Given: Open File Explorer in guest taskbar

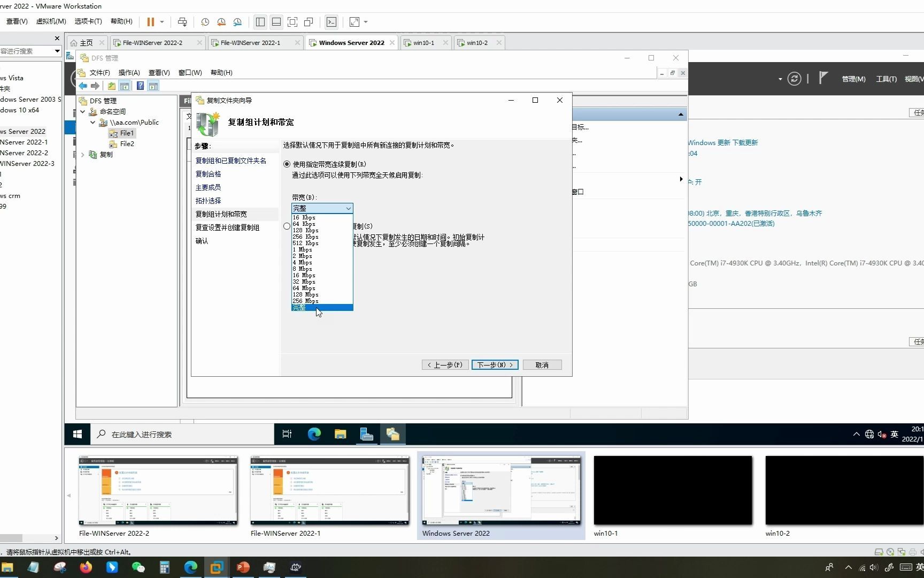Looking at the screenshot, I should coord(340,434).
